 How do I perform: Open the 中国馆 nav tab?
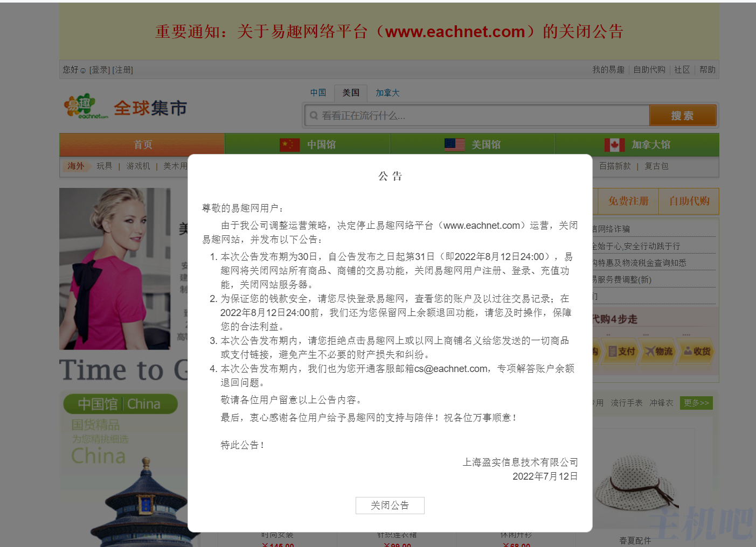coord(307,144)
